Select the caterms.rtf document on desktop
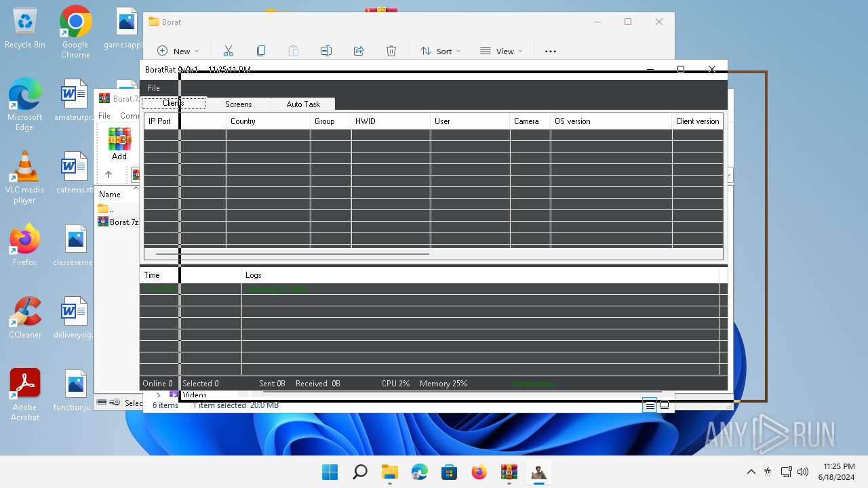This screenshot has height=488, width=868. pos(75,174)
